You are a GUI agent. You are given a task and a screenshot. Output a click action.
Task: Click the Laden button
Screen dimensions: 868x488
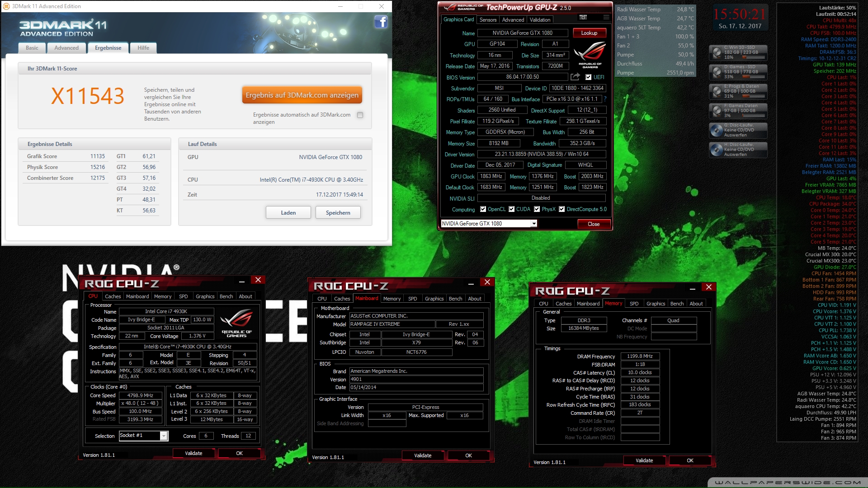[x=288, y=213]
